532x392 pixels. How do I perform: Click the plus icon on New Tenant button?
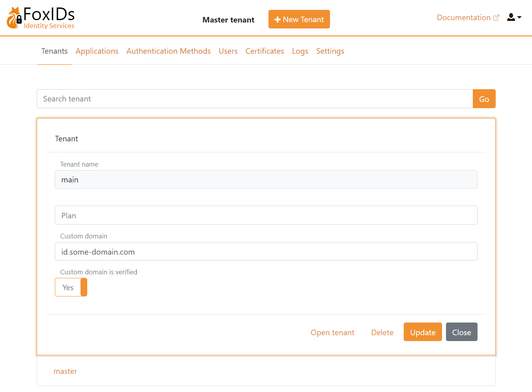[x=278, y=19]
